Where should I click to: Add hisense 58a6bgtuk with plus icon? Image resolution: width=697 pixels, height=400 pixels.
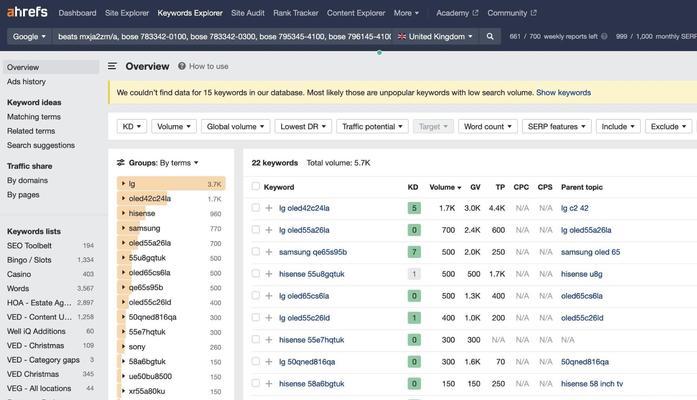coord(269,384)
